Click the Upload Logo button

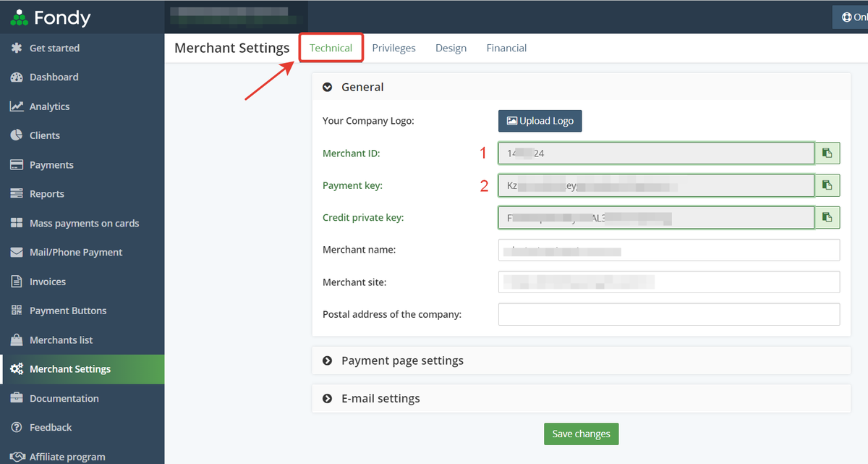(540, 121)
